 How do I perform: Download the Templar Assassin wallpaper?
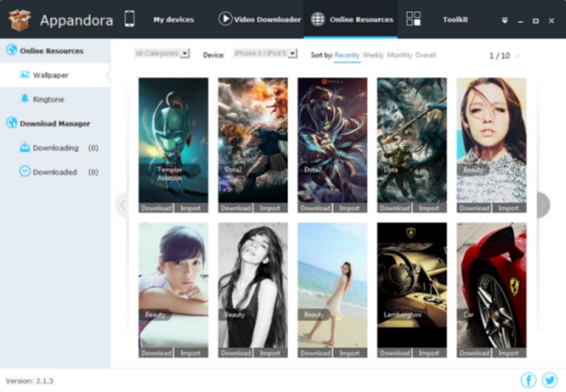[156, 208]
